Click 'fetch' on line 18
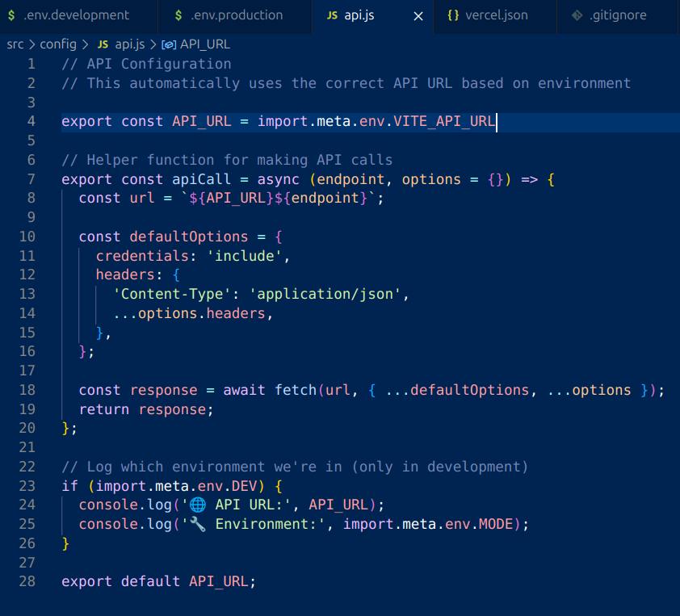The height and width of the screenshot is (616, 680). pos(296,390)
